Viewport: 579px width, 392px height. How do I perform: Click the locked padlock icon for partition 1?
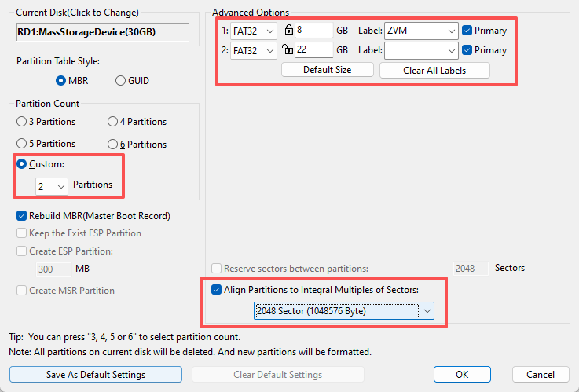point(290,31)
